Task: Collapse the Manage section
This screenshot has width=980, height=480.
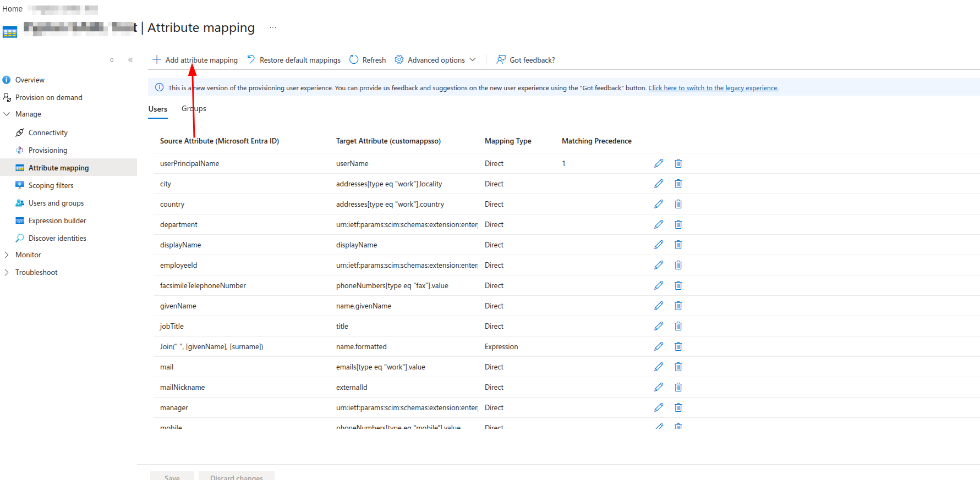Action: [28, 114]
